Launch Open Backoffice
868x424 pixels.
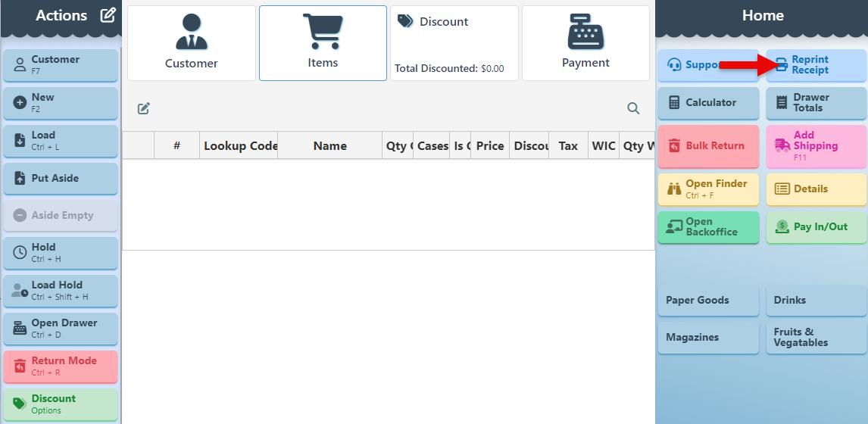tap(707, 227)
